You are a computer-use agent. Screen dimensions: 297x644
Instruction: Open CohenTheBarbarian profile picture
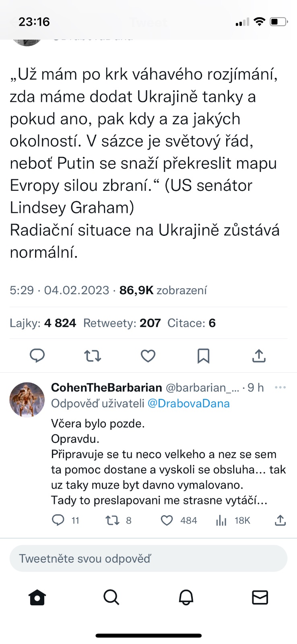(x=27, y=400)
